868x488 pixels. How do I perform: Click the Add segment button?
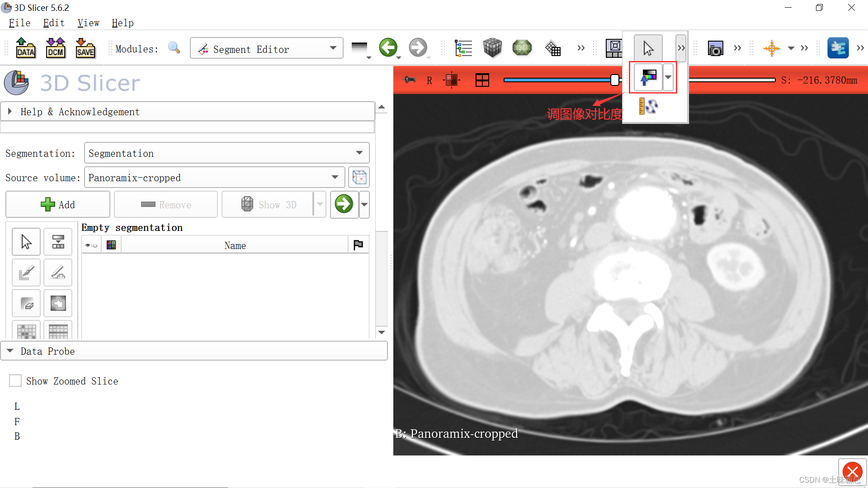point(57,204)
